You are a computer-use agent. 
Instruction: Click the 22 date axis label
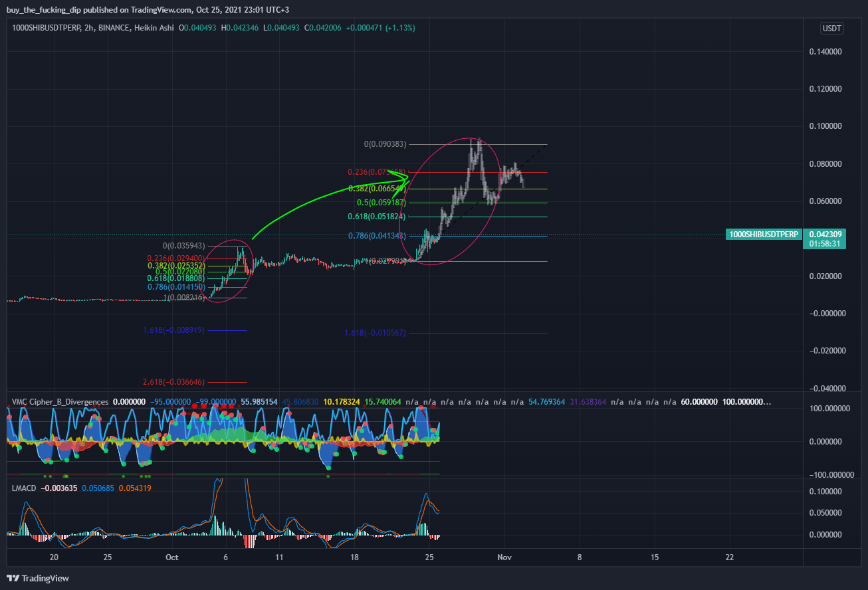click(x=730, y=557)
